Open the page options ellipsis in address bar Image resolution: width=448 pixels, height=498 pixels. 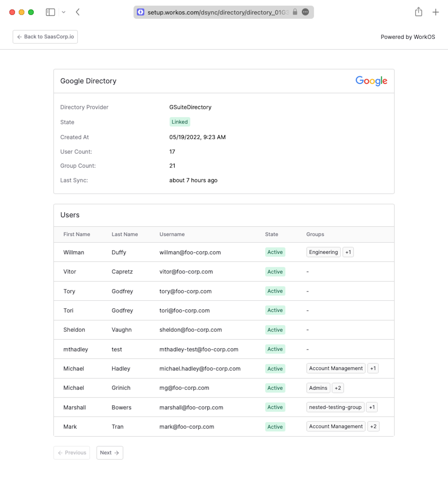305,12
